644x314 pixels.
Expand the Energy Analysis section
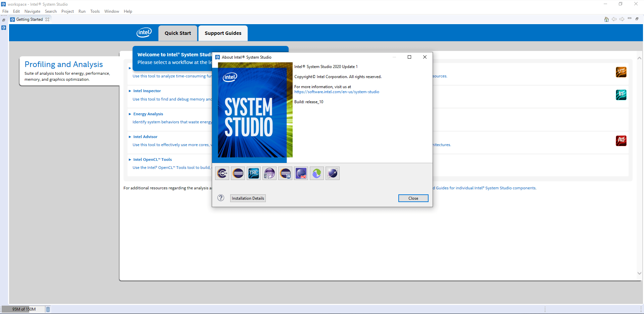130,114
